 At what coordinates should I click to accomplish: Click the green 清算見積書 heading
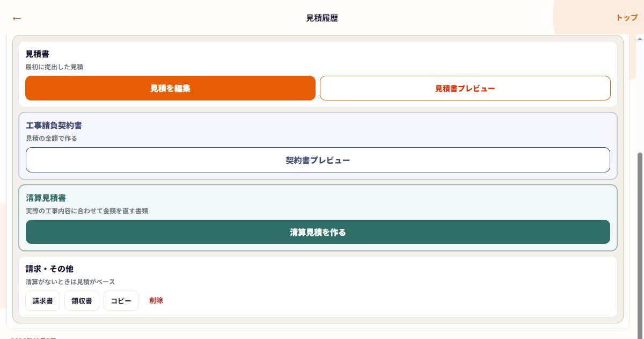(x=46, y=198)
